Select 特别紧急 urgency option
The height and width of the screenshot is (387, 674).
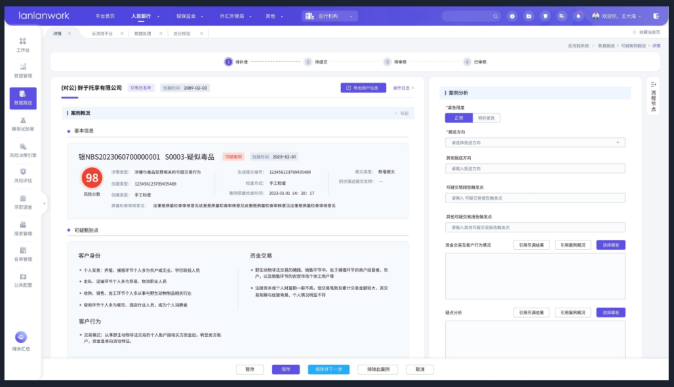click(x=486, y=118)
